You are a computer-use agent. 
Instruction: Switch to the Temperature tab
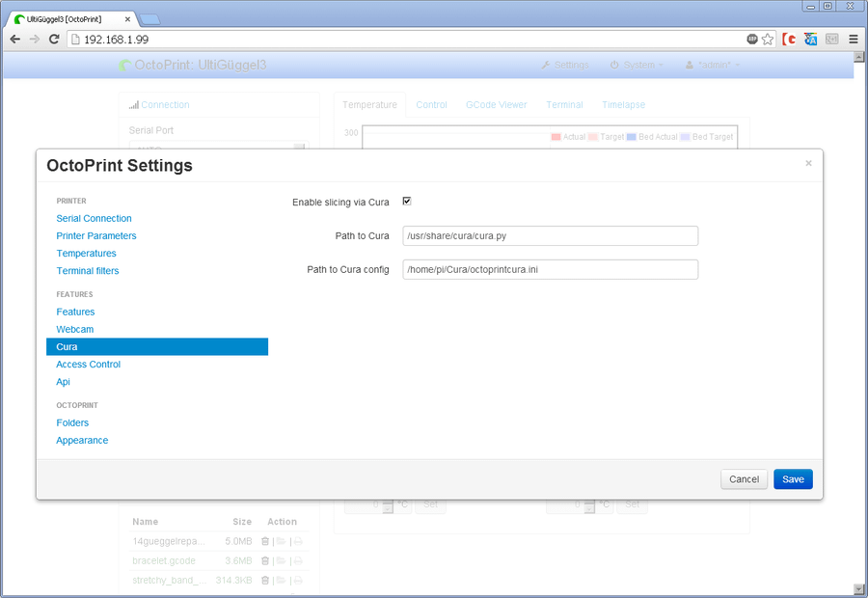click(x=369, y=104)
